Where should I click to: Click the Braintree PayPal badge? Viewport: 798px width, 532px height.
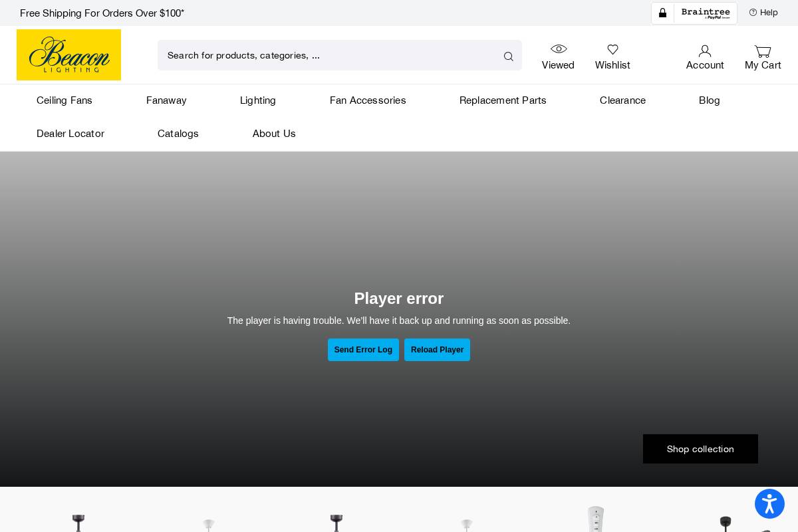[706, 13]
